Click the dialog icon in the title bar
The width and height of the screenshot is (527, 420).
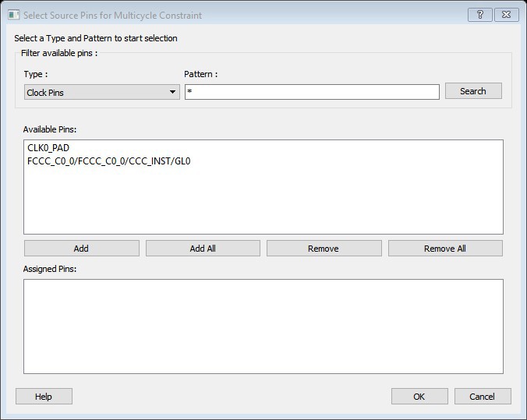pyautogui.click(x=13, y=15)
